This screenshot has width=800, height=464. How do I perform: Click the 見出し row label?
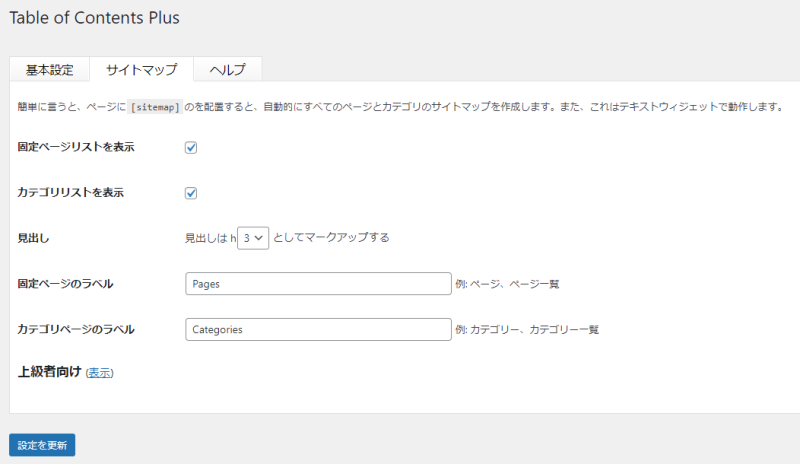(x=33, y=238)
